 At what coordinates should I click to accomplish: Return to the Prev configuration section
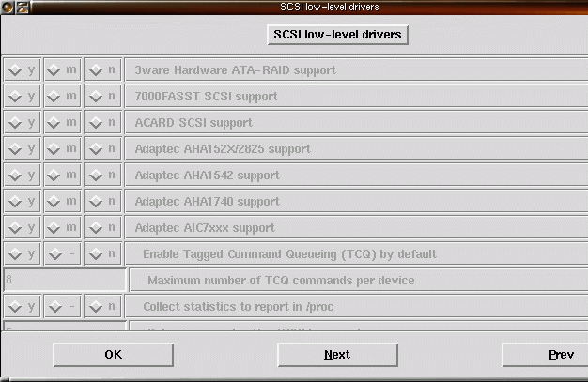(x=561, y=355)
